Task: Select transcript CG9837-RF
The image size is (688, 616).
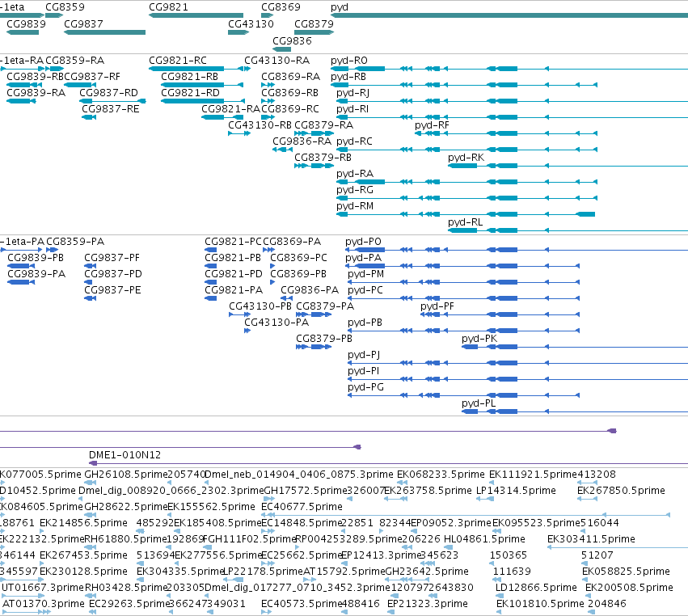Action: [x=92, y=76]
